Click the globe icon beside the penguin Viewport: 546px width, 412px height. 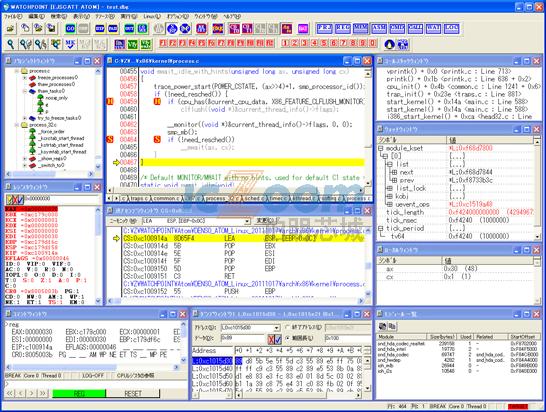click(x=403, y=44)
